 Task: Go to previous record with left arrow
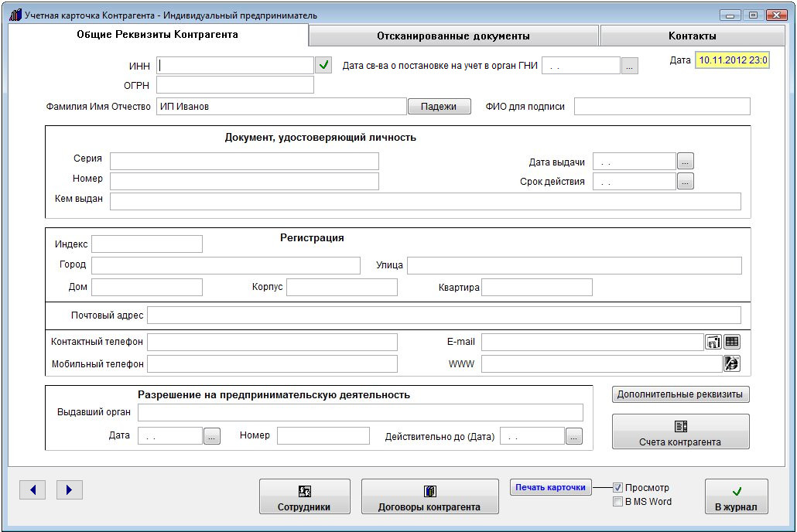click(x=32, y=489)
